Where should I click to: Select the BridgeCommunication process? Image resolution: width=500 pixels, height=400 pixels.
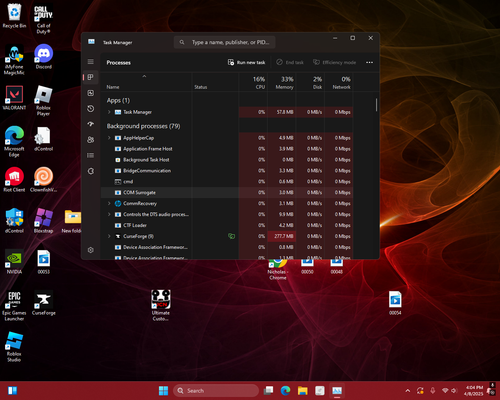(x=227, y=171)
